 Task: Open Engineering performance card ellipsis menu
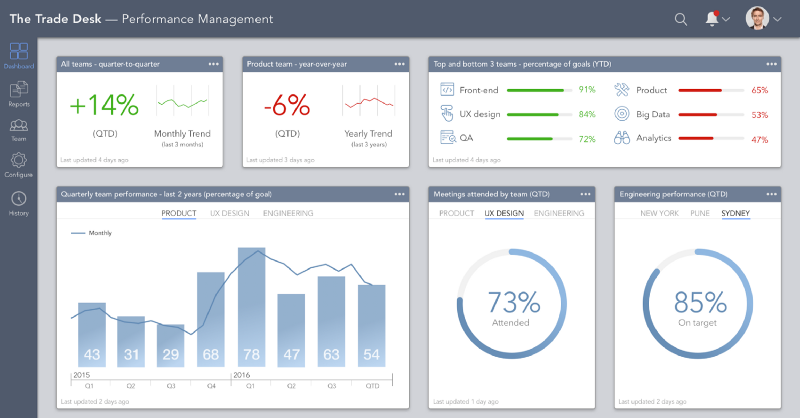771,194
